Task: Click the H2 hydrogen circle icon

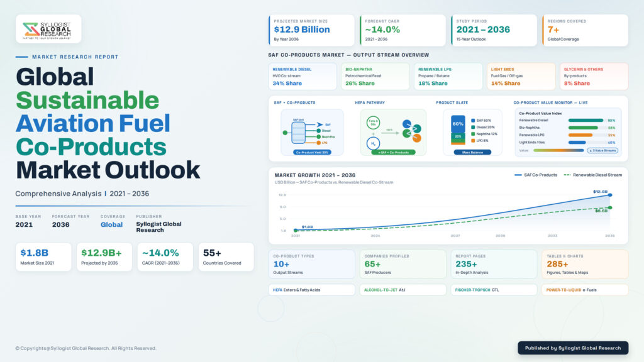Action: tap(373, 144)
